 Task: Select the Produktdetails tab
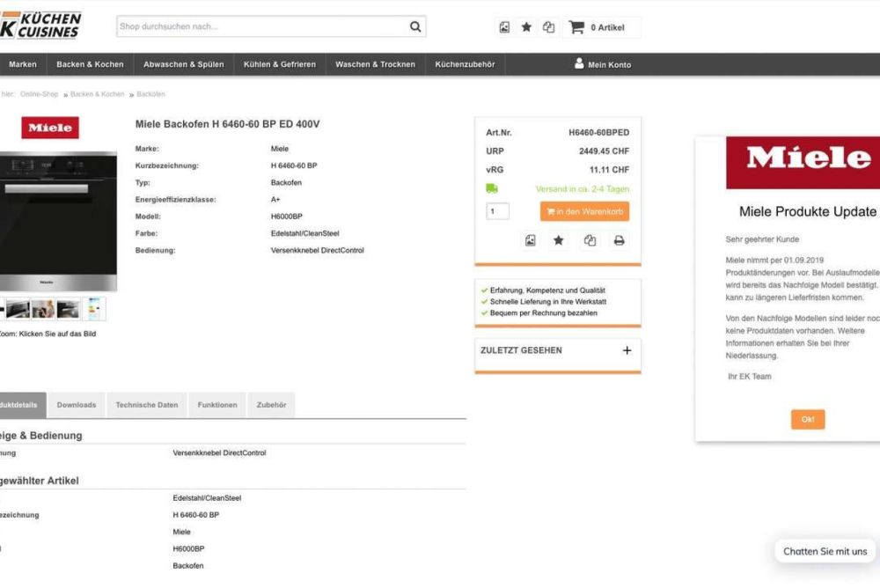23,405
